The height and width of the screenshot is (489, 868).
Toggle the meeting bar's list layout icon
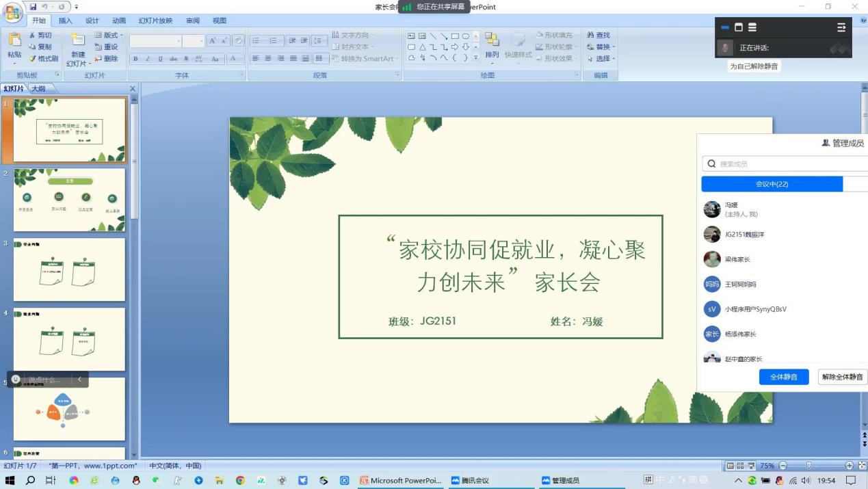point(752,27)
